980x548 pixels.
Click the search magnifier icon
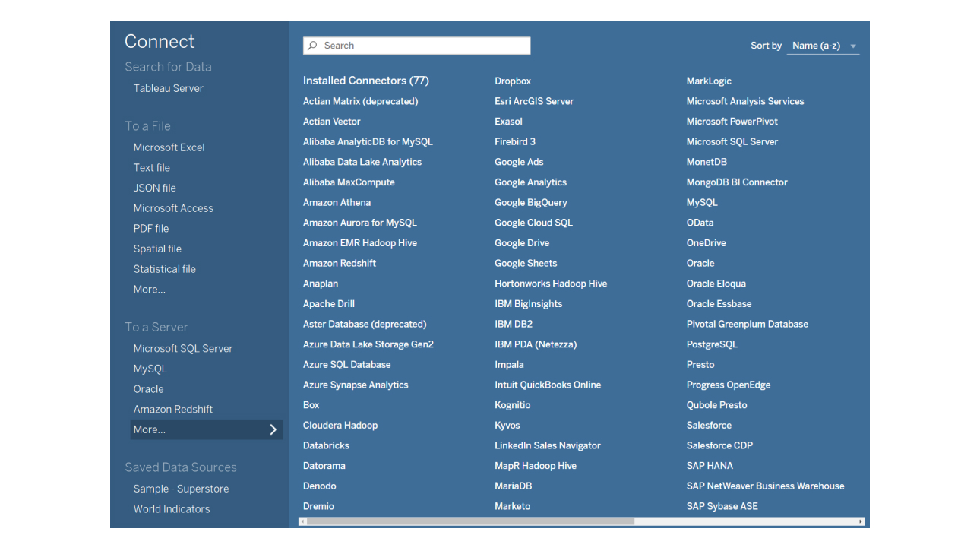click(312, 46)
